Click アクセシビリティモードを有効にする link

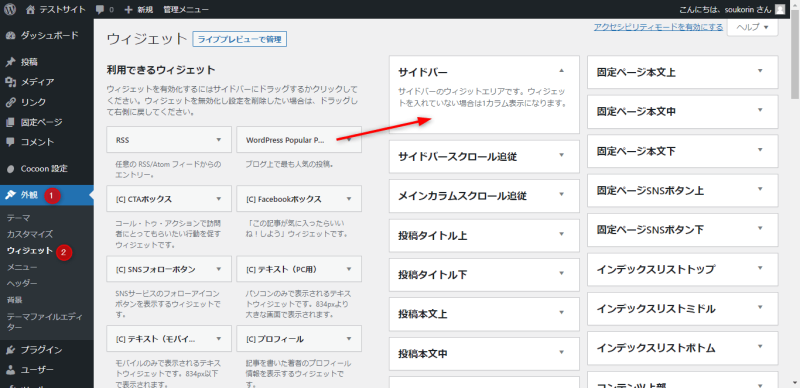[x=658, y=27]
